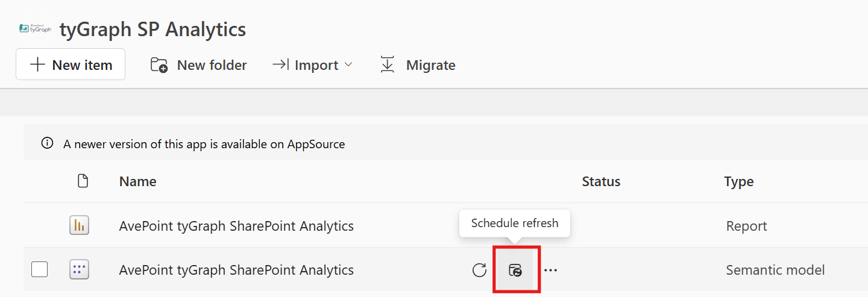Image resolution: width=868 pixels, height=297 pixels.
Task: Click the file type column header icon
Action: tap(83, 181)
